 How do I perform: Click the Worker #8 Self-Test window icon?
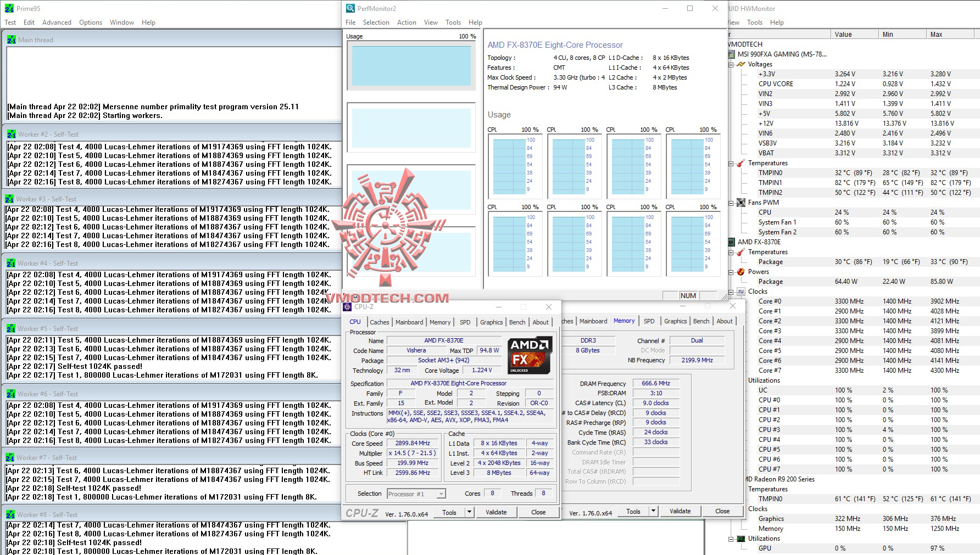point(10,514)
